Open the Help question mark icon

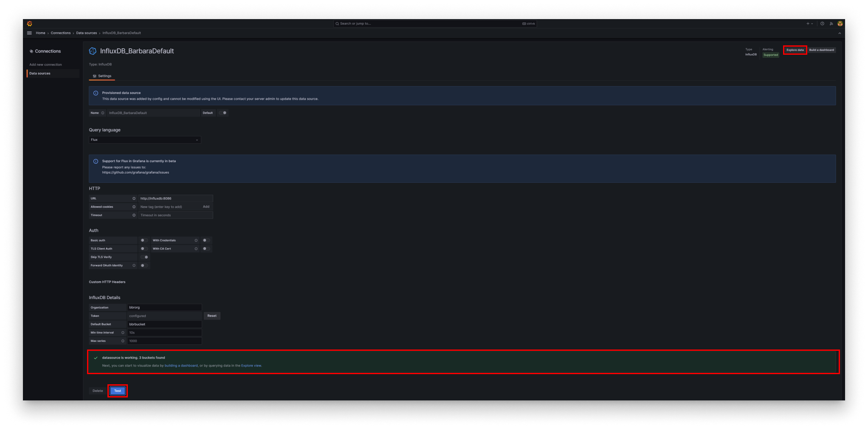pos(822,24)
